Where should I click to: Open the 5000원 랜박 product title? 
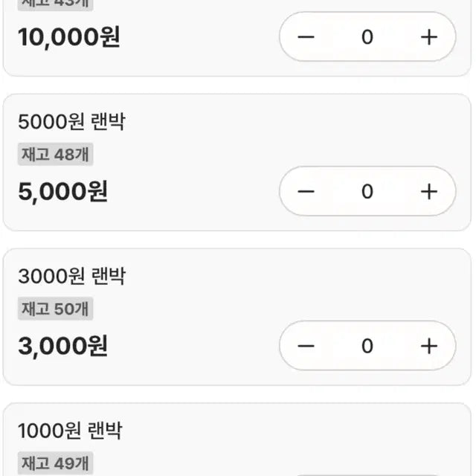click(71, 122)
